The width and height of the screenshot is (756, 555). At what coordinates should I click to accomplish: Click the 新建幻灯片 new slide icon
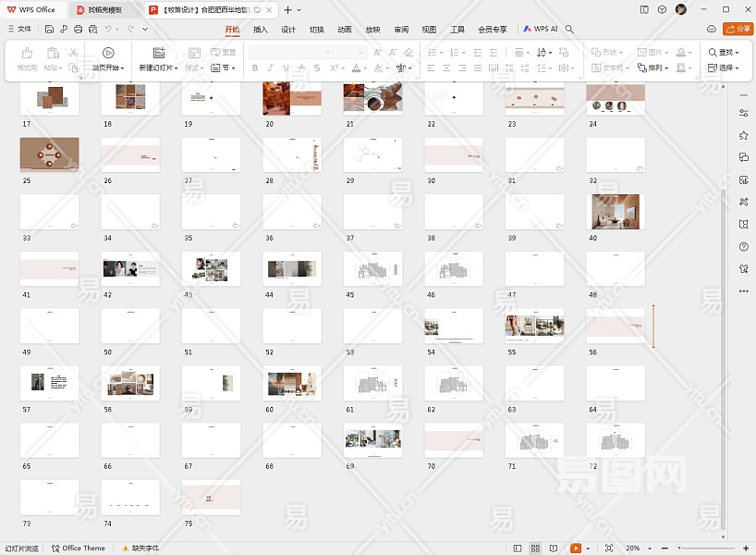pos(158,53)
